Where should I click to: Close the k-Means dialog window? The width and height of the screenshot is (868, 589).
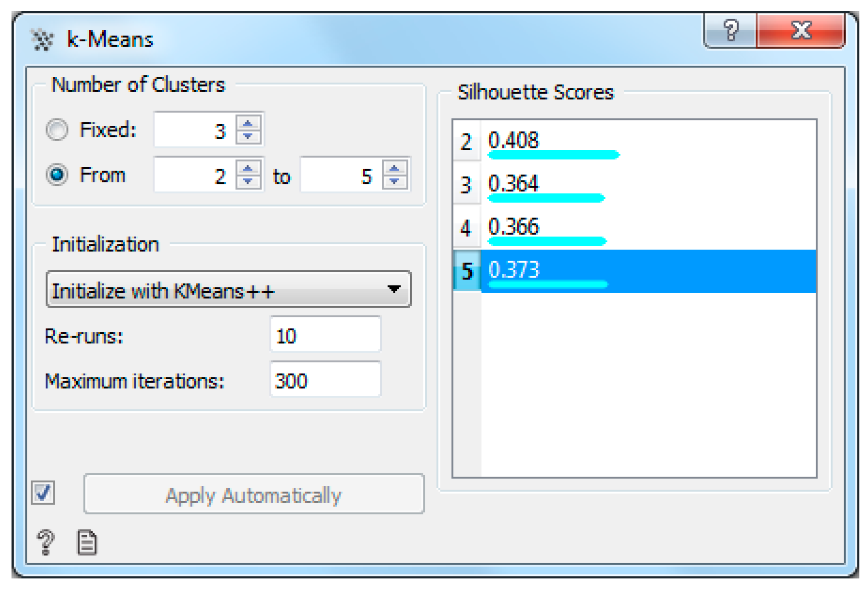pyautogui.click(x=800, y=31)
